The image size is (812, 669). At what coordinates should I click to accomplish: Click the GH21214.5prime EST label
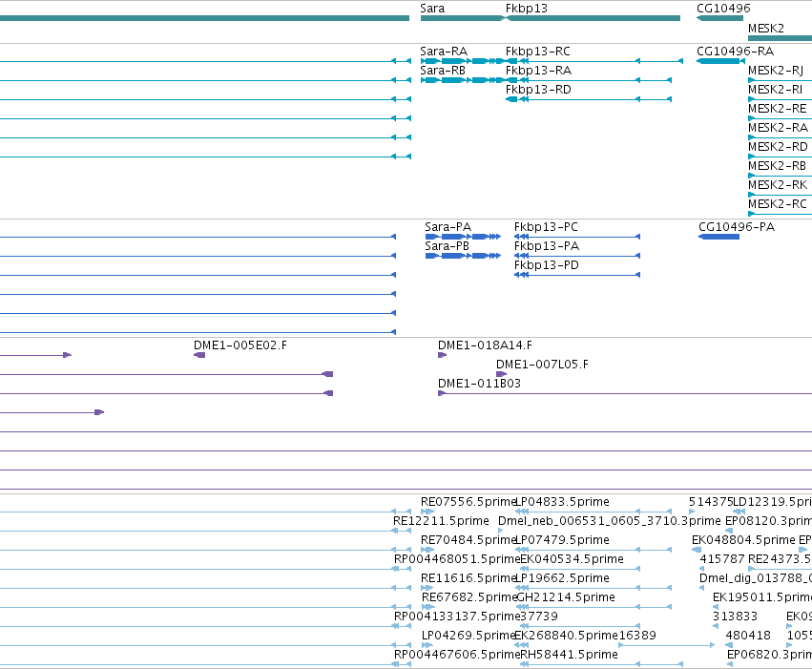pos(566,597)
